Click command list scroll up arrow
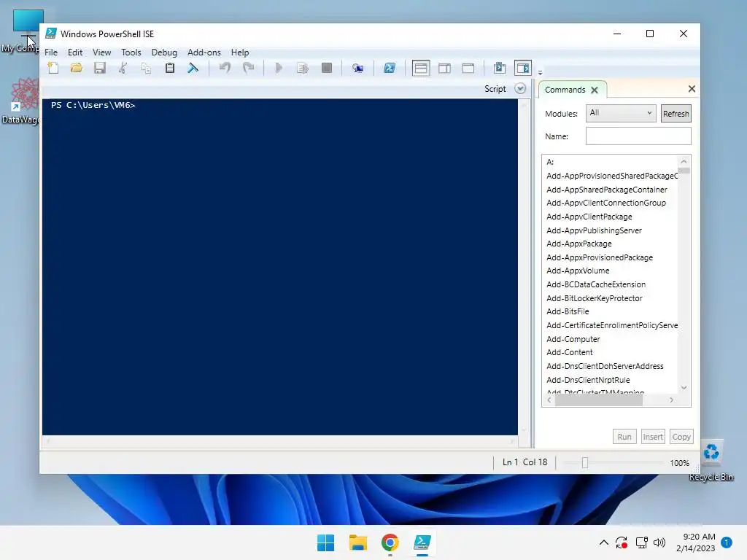 pos(684,161)
